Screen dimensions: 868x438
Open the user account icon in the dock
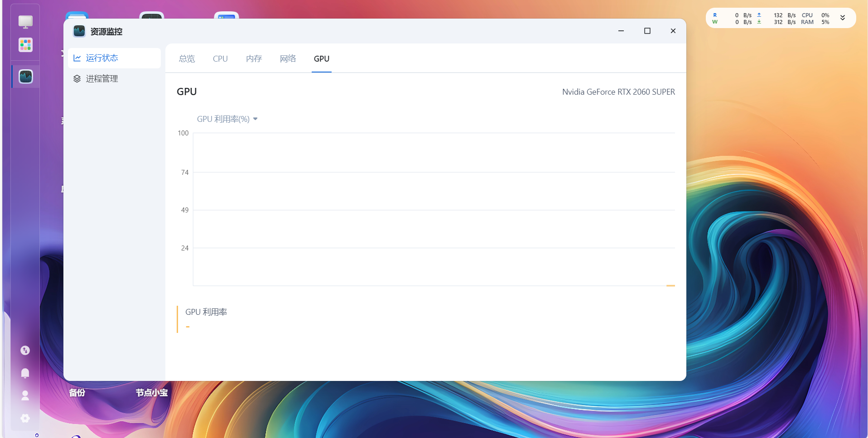coord(25,395)
